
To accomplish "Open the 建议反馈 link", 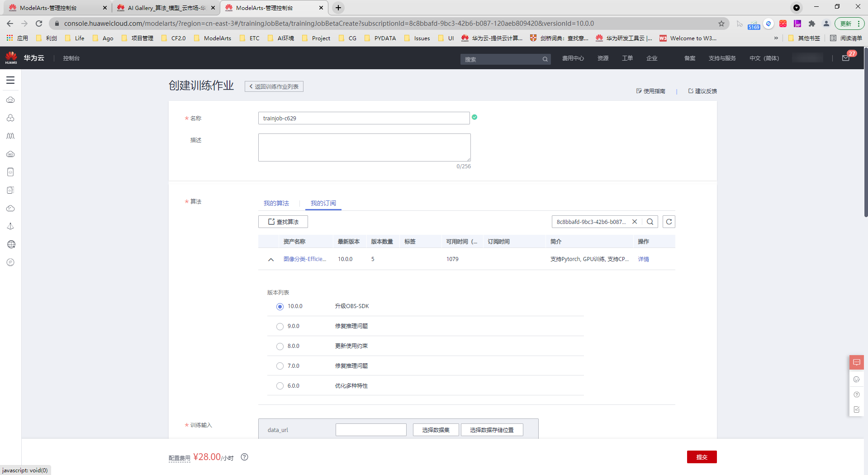I will tap(702, 91).
